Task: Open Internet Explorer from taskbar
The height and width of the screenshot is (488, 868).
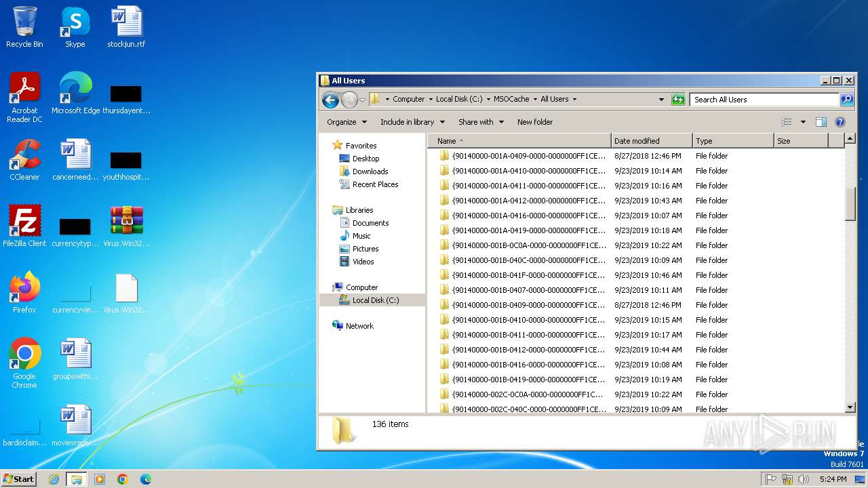Action: pos(54,479)
